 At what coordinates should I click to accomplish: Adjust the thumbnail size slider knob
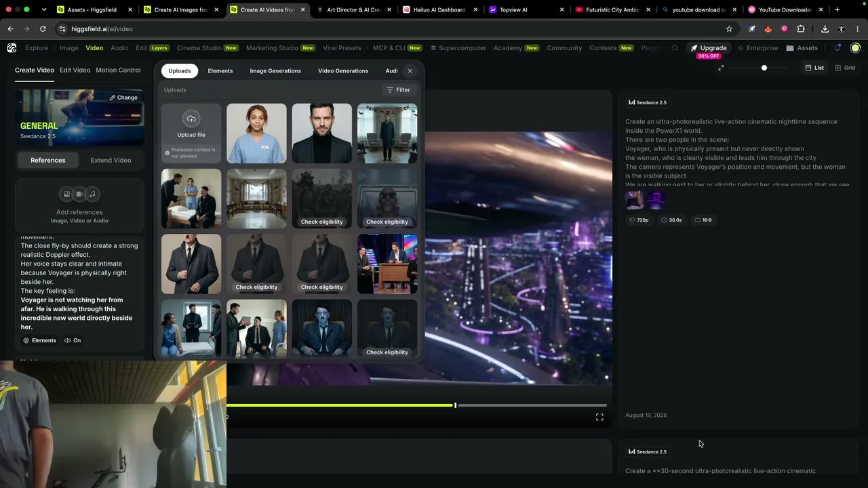tap(764, 68)
